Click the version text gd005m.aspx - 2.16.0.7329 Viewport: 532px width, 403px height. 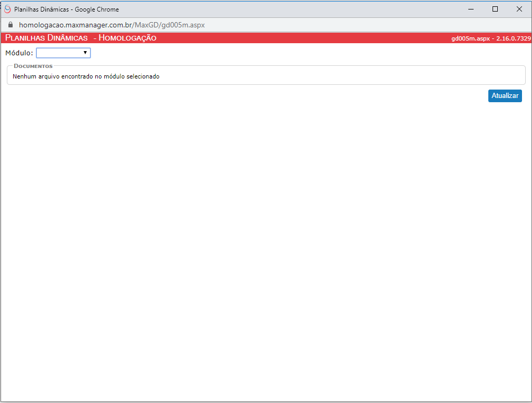491,38
